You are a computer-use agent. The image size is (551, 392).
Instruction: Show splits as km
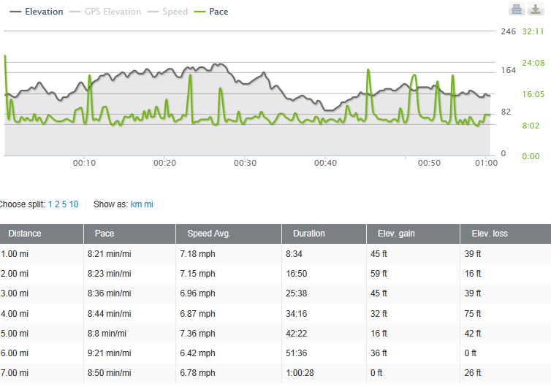[136, 204]
